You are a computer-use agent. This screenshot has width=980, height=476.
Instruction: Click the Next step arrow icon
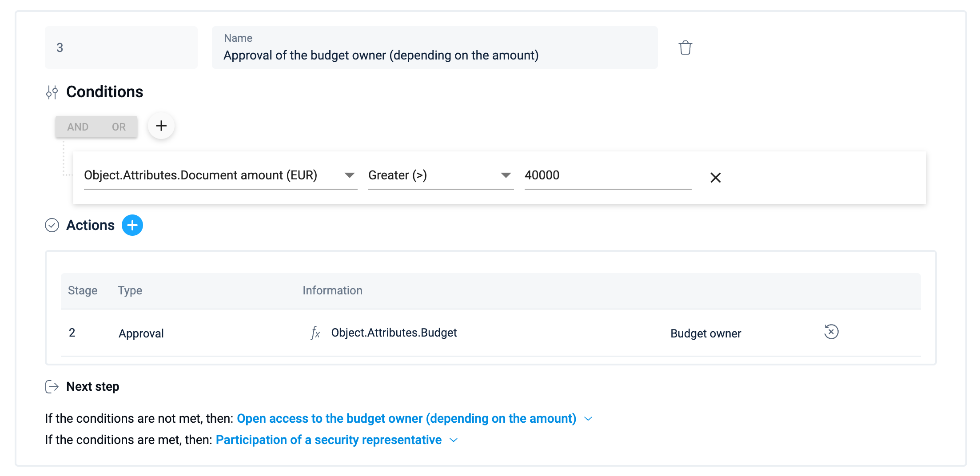coord(52,387)
